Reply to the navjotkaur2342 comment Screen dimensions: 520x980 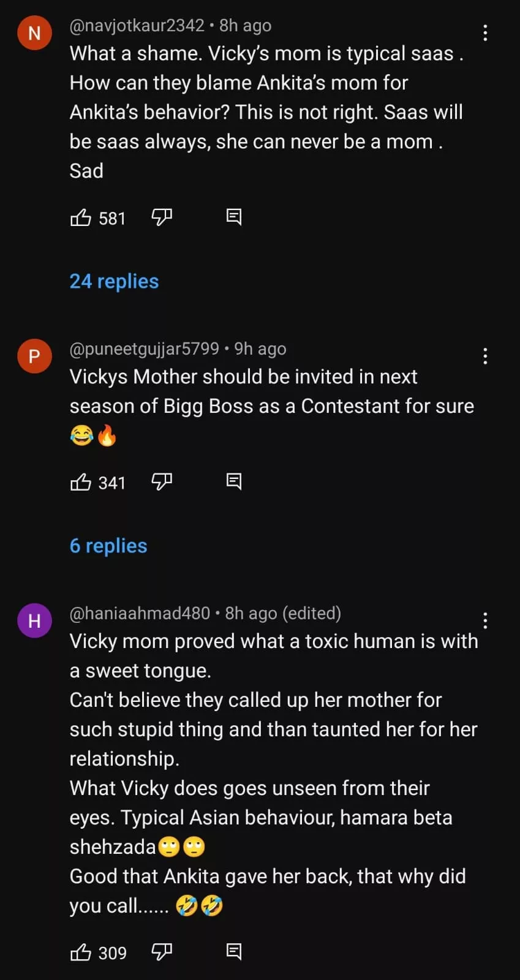234,217
